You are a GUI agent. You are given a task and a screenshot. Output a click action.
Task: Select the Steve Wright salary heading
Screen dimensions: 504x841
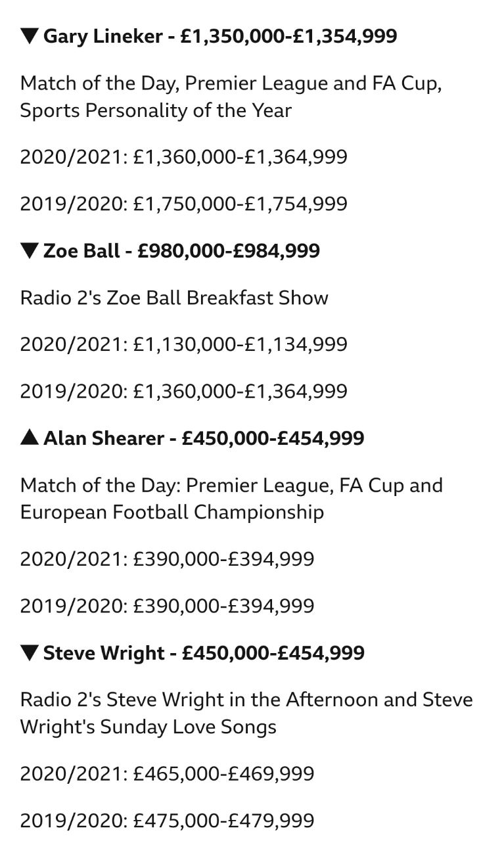point(193,653)
